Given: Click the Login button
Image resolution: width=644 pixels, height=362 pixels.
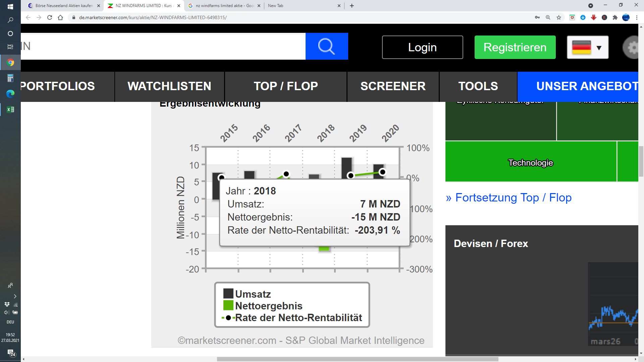Looking at the screenshot, I should point(422,48).
